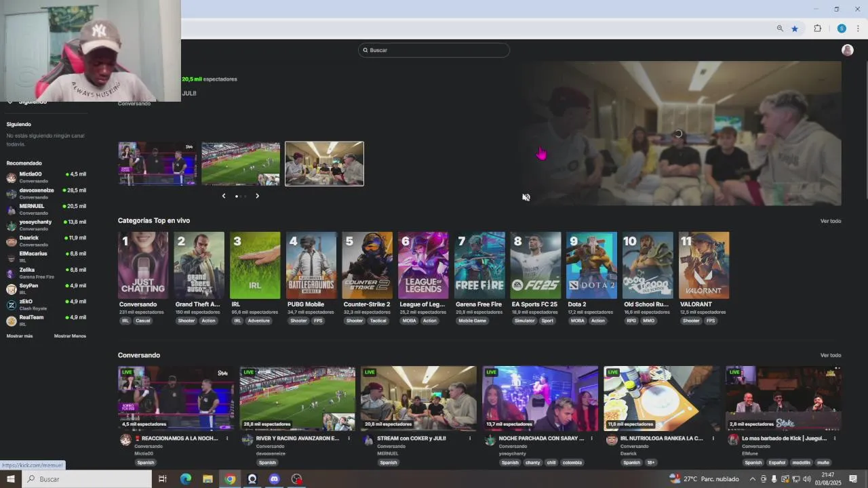Open IRL category cover
868x488 pixels.
coord(255,266)
